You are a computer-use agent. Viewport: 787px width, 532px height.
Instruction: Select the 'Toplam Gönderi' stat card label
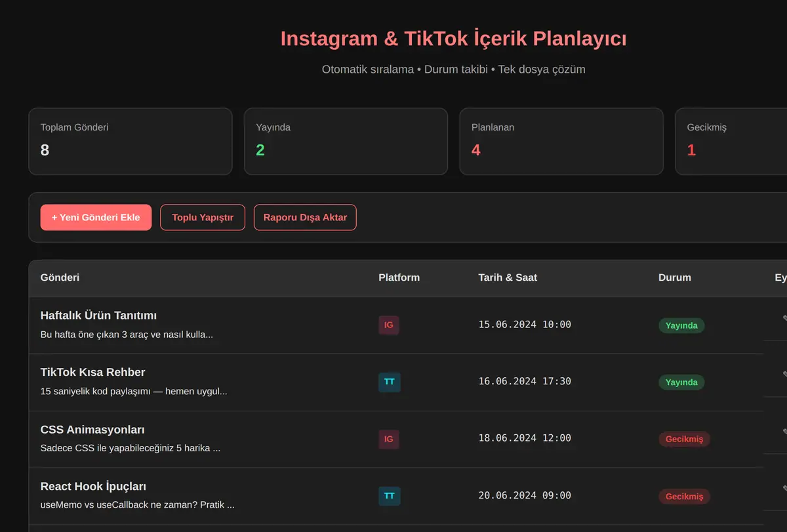tap(75, 127)
